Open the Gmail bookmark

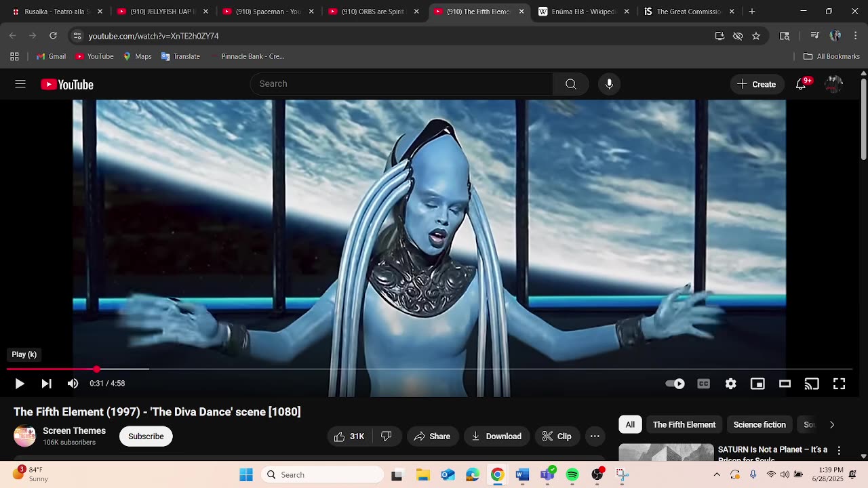pyautogui.click(x=51, y=56)
